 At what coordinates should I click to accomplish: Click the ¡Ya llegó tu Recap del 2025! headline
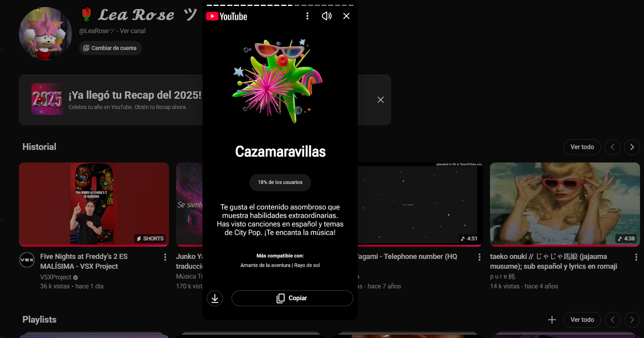click(135, 95)
